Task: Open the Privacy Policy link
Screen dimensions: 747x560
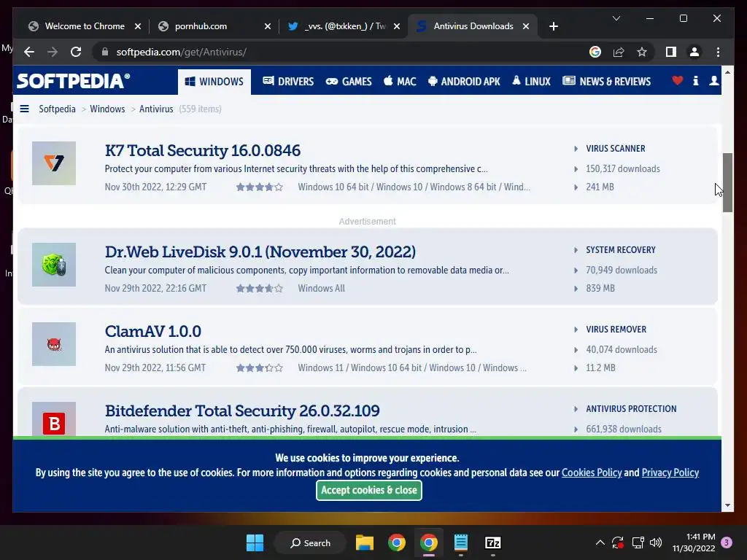Action: click(x=670, y=472)
